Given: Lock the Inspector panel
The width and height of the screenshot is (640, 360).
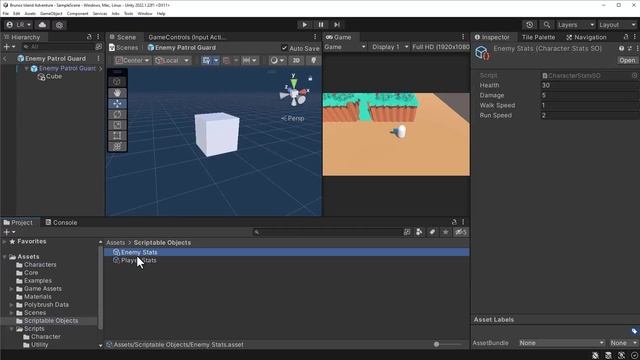Looking at the screenshot, I should point(626,37).
